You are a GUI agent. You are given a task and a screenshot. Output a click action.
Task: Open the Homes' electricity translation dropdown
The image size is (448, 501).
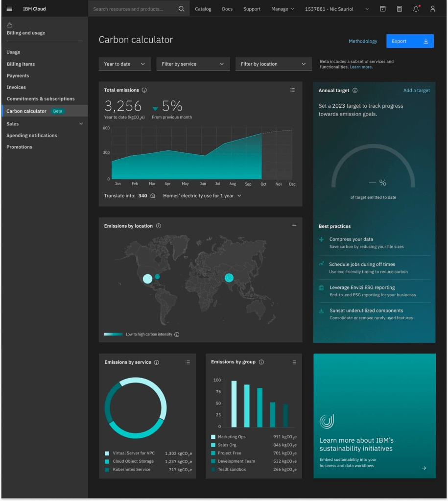(x=202, y=195)
